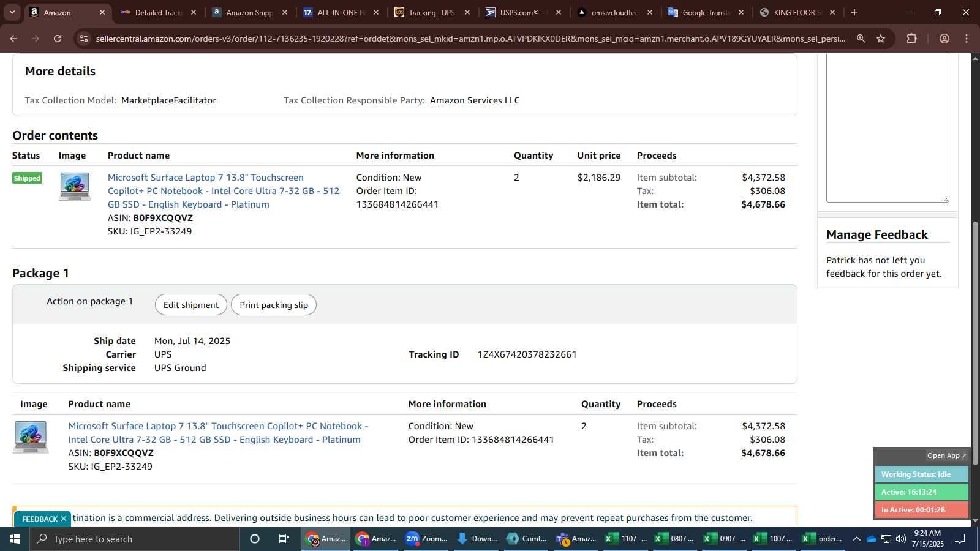Bookmark this page with the star icon
This screenshot has width=980, height=551.
pyautogui.click(x=881, y=39)
